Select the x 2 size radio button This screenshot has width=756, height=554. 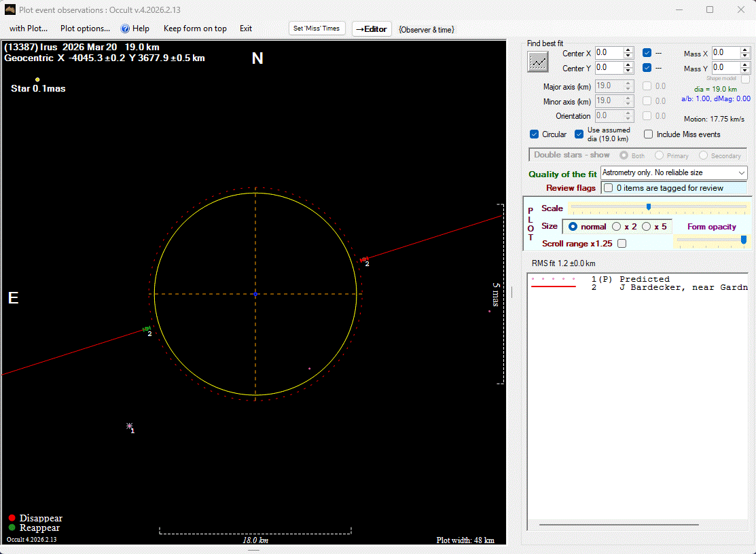coord(617,227)
